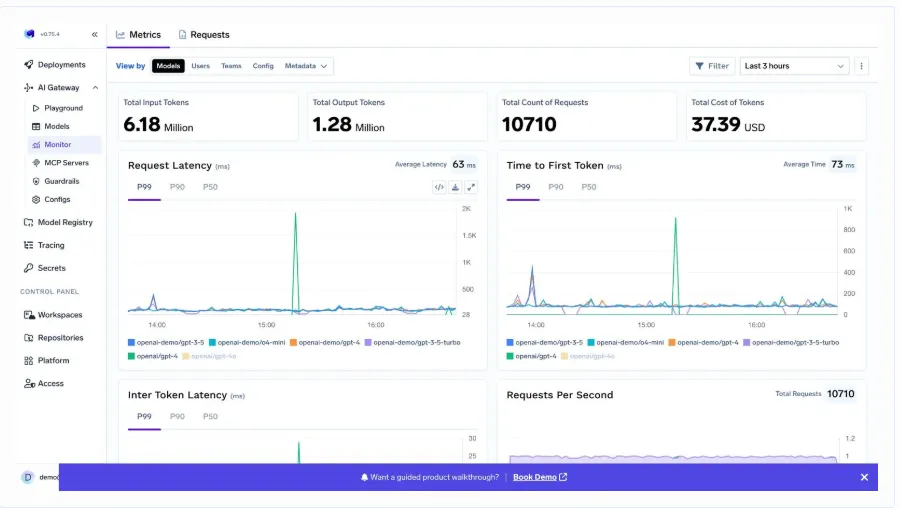This screenshot has width=900, height=508.
Task: Open the Secrets page
Action: click(x=45, y=268)
